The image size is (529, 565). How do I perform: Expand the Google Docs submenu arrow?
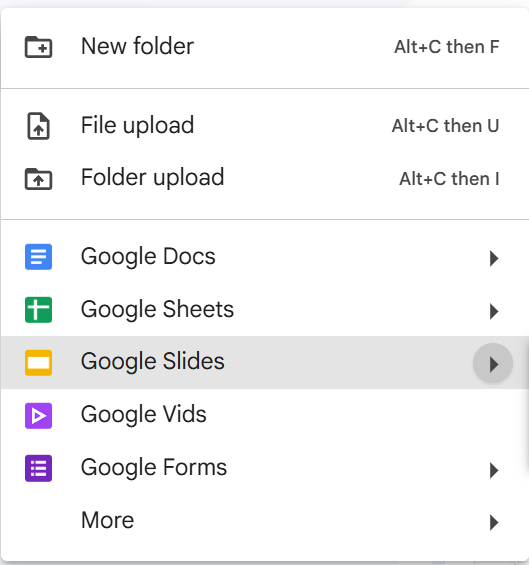pos(494,258)
